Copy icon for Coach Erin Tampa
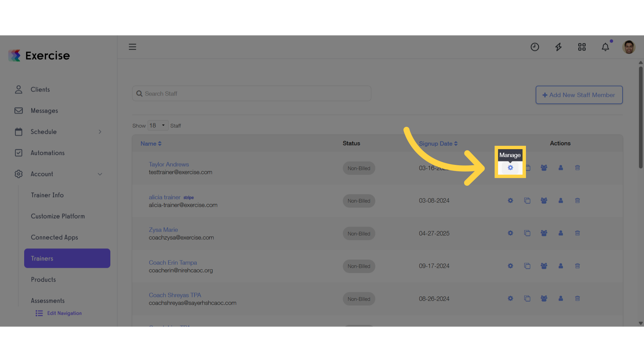The image size is (644, 362). 527,266
